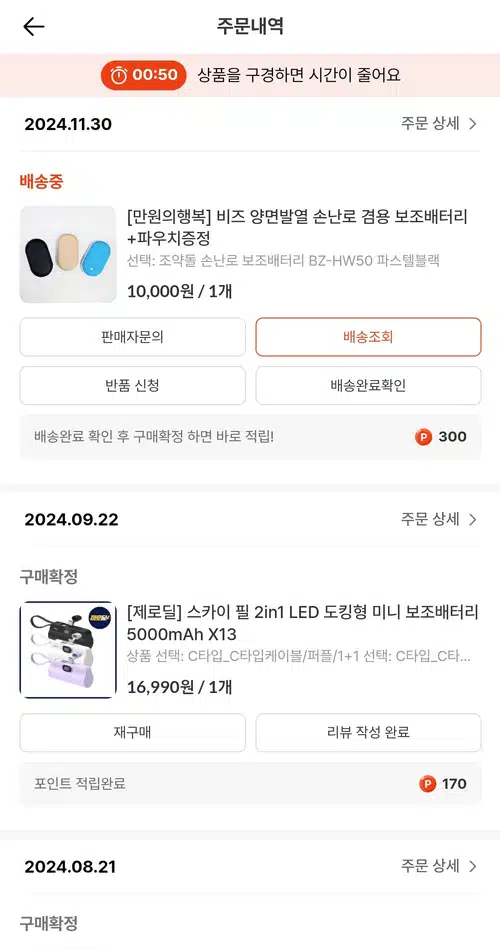Open the hand warmer battery product thumbnail
500x949 pixels.
[68, 254]
